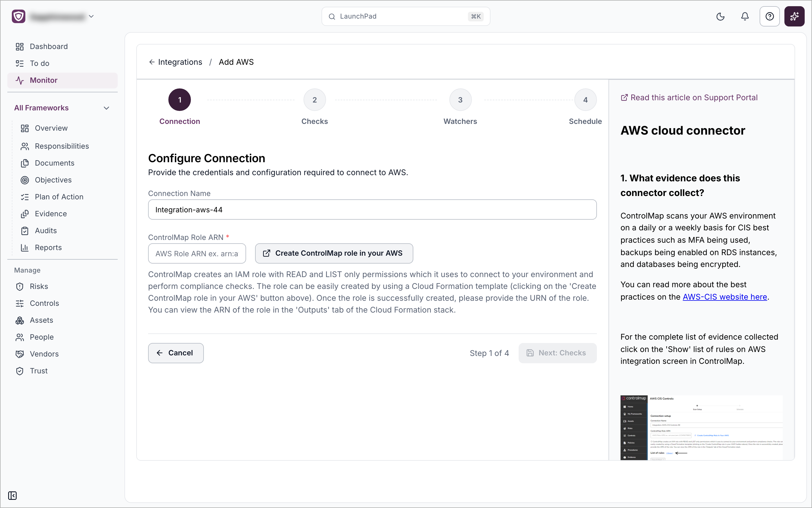Click Next: Checks button
This screenshot has height=508, width=812.
(x=557, y=353)
